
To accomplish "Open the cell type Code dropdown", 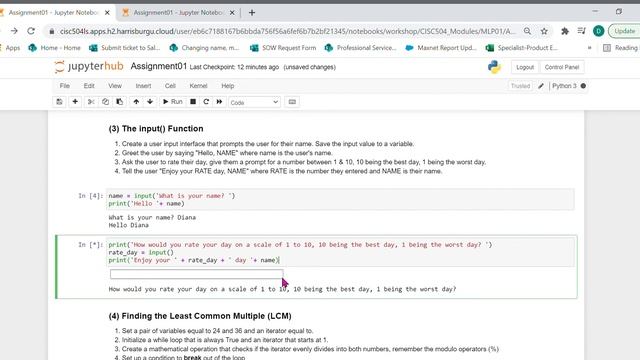I will (x=254, y=102).
